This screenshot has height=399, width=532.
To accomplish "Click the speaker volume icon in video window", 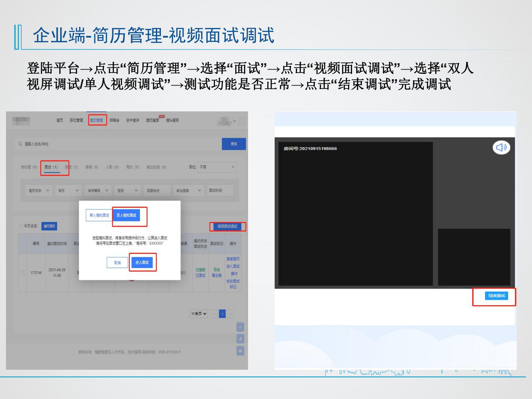I will click(501, 147).
